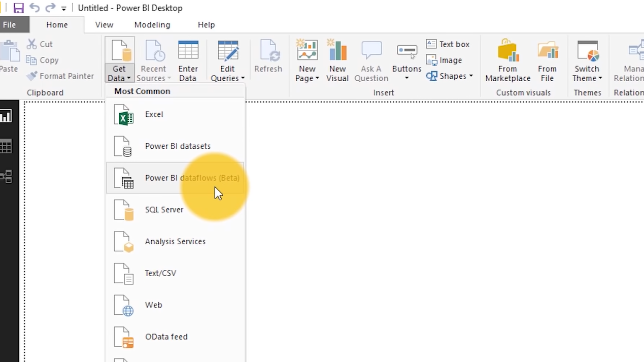644x362 pixels.
Task: Open the Report view in sidebar
Action: pyautogui.click(x=6, y=116)
